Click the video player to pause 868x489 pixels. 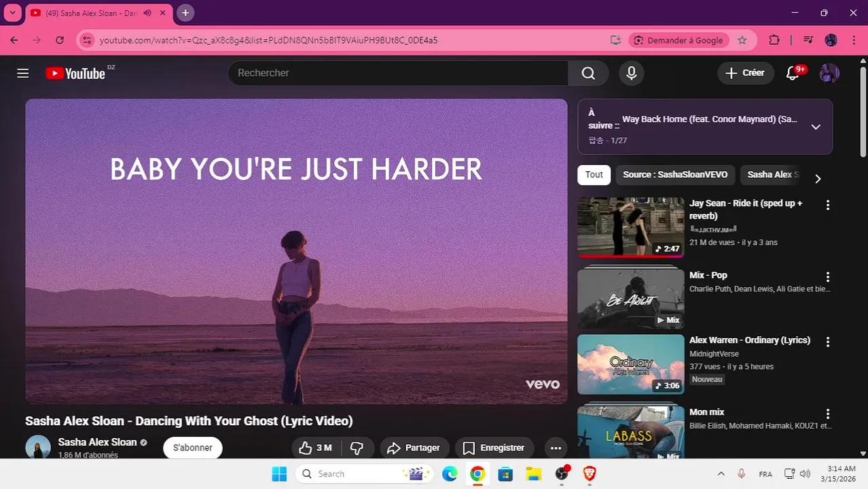coord(296,251)
